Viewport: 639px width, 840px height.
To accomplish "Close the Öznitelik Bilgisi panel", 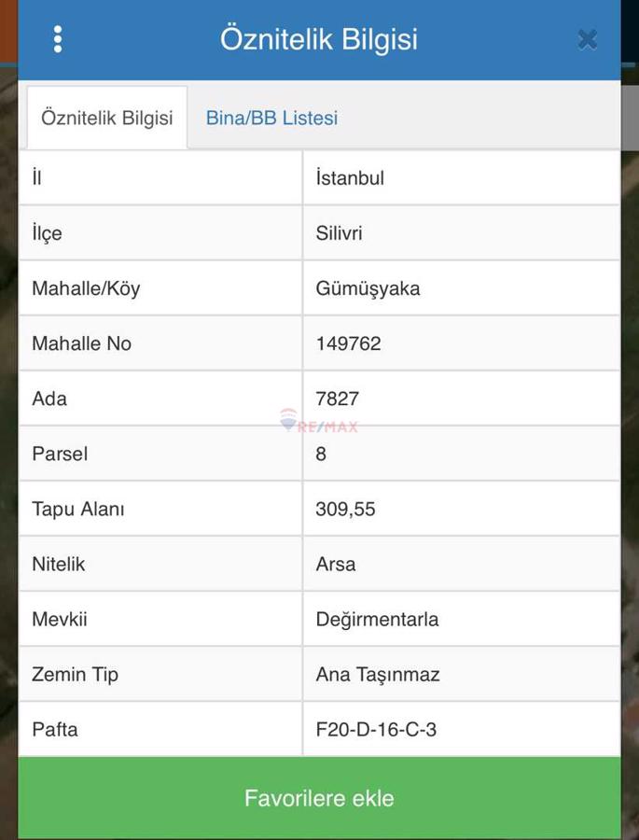I will pyautogui.click(x=587, y=39).
